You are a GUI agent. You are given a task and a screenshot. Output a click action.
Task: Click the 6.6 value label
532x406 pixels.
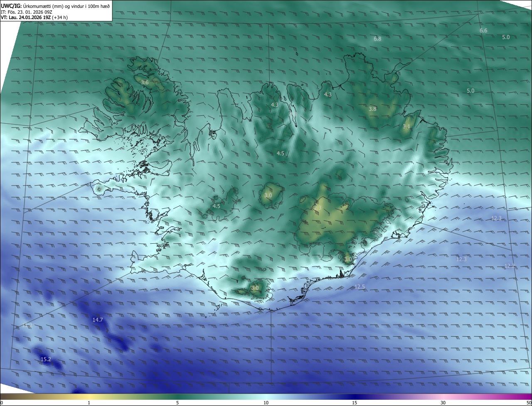483,31
